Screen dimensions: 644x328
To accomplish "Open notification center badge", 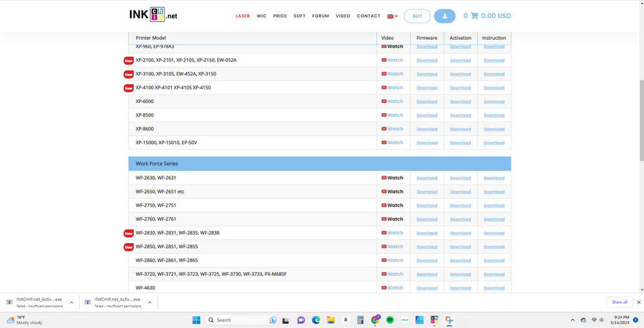I will (x=636, y=320).
